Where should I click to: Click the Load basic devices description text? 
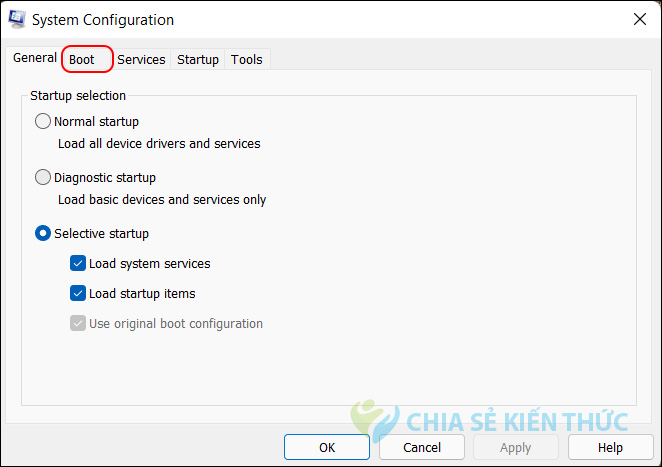click(x=162, y=199)
